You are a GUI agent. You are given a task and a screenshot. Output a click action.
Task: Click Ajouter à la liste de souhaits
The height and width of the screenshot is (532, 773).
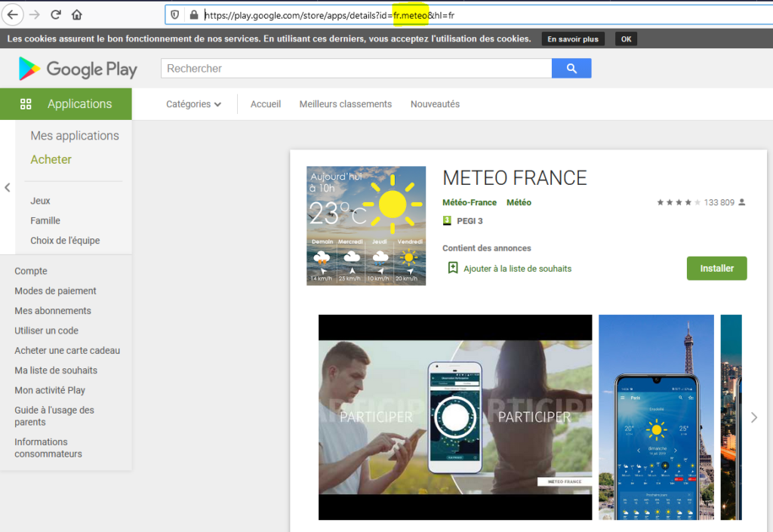click(517, 269)
